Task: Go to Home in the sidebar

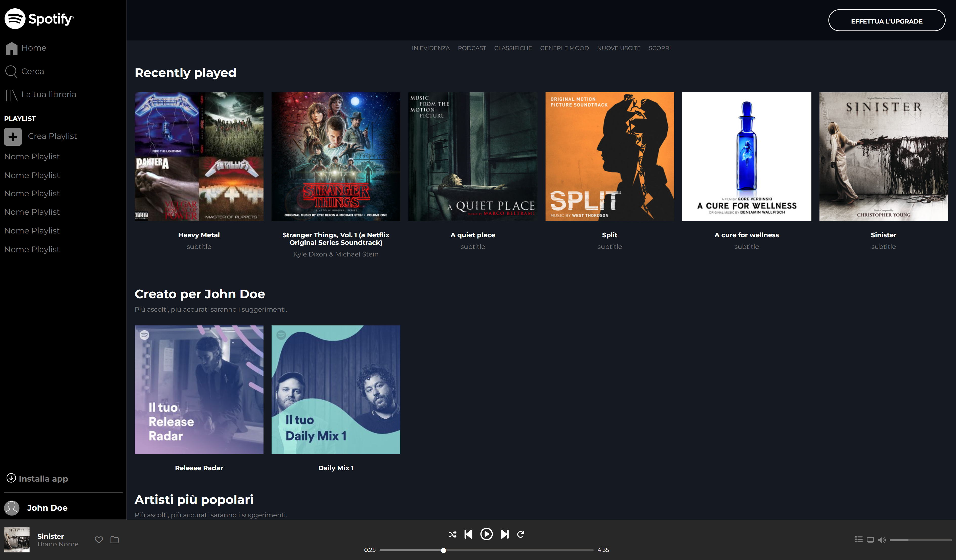Action: pos(26,48)
